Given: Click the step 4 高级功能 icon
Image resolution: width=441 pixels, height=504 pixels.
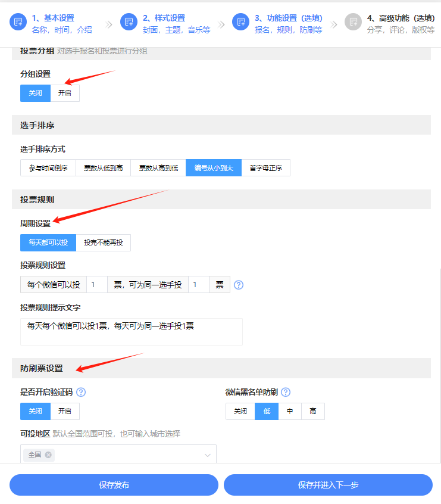Looking at the screenshot, I should (x=353, y=22).
